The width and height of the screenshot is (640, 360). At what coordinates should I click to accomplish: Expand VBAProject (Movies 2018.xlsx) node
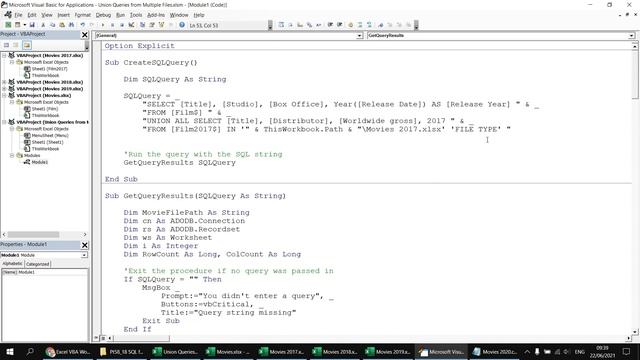(x=4, y=82)
